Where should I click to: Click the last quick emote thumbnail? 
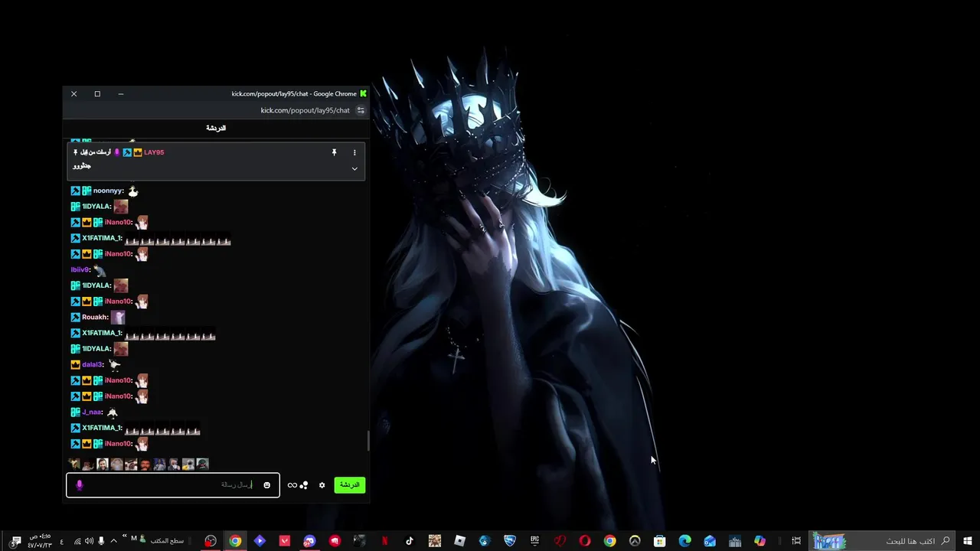[202, 464]
